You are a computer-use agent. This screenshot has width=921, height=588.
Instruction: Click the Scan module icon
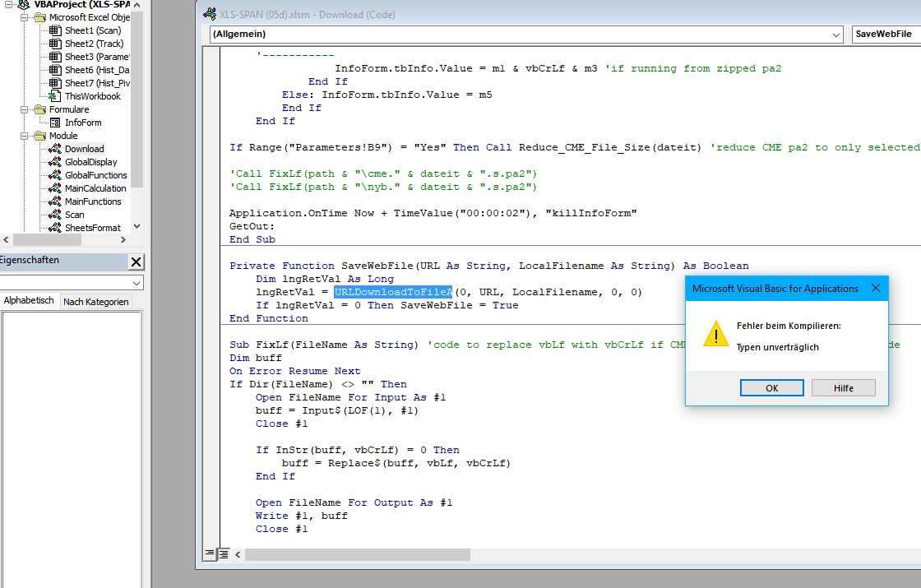[x=54, y=215]
